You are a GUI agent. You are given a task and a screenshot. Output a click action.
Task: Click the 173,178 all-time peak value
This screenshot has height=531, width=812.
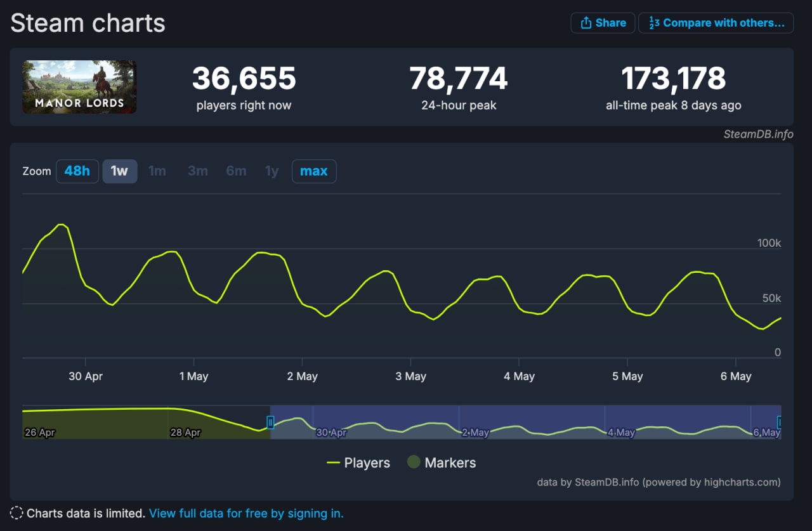click(674, 79)
